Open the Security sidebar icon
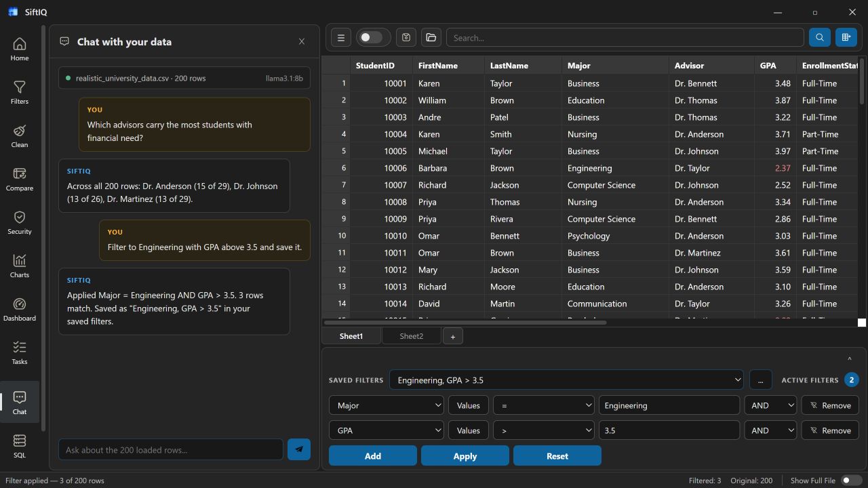 pyautogui.click(x=20, y=223)
